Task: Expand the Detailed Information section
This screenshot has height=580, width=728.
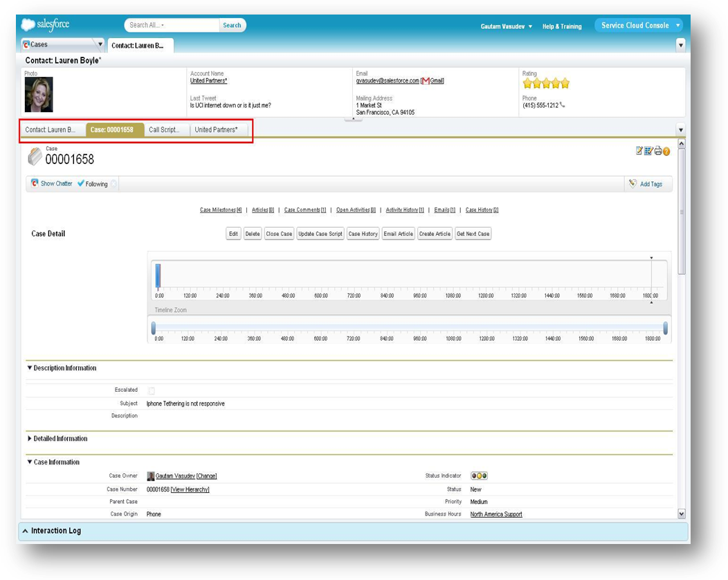Action: click(x=30, y=439)
